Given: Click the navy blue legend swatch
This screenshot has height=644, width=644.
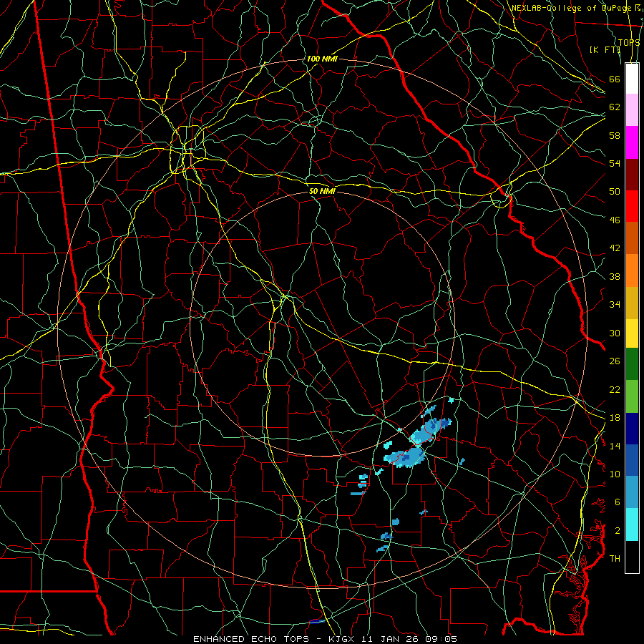Looking at the screenshot, I should [632, 429].
